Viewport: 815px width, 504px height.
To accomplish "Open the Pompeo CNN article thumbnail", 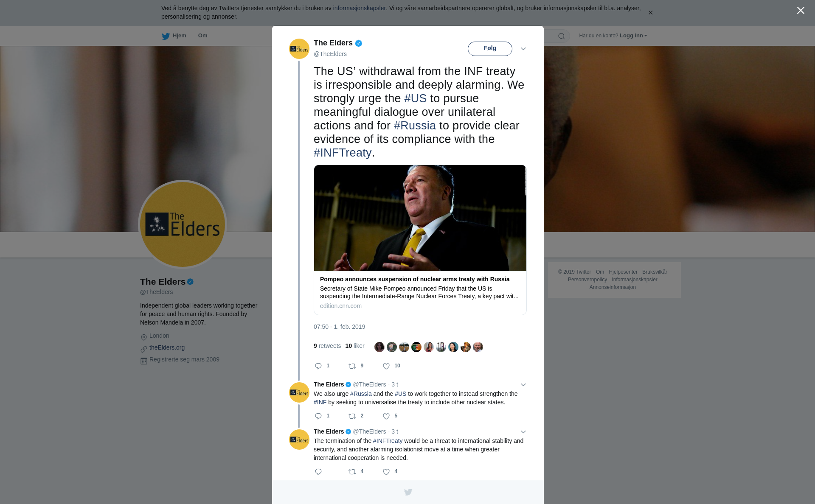I will click(420, 218).
